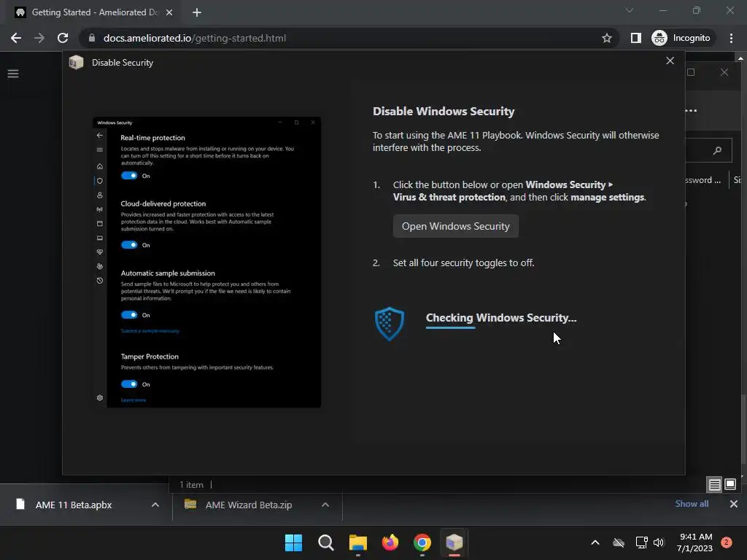This screenshot has height=560, width=747.
Task: Reload the docs.ameliorated.io page
Action: (x=63, y=38)
